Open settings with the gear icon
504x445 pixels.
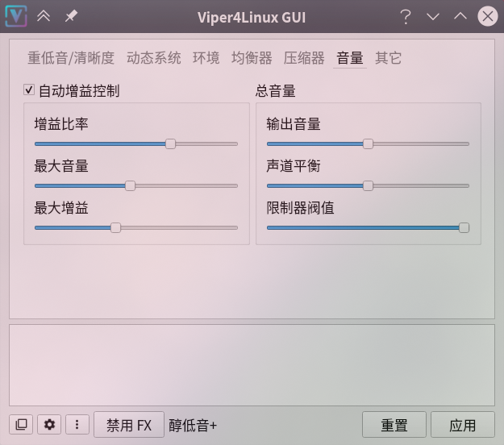point(49,424)
